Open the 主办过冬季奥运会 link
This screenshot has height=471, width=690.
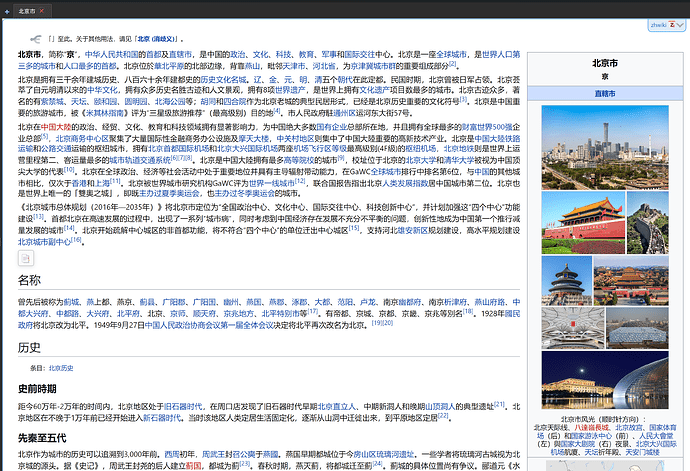pyautogui.click(x=244, y=193)
